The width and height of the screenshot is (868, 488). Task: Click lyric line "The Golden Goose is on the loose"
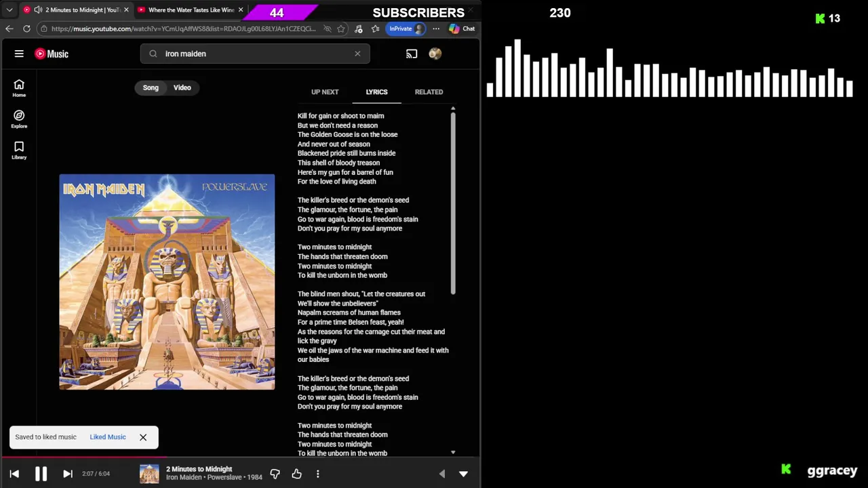347,134
